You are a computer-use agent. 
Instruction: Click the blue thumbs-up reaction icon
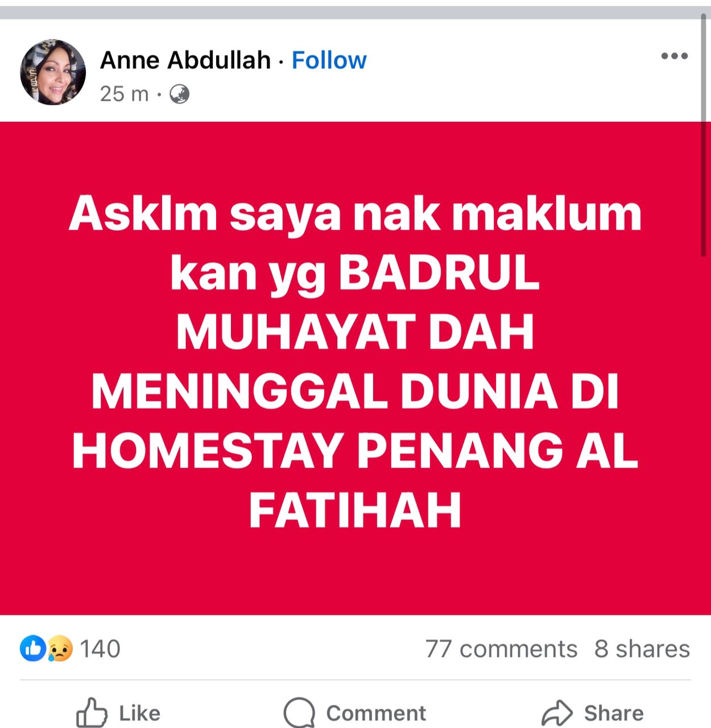33,648
